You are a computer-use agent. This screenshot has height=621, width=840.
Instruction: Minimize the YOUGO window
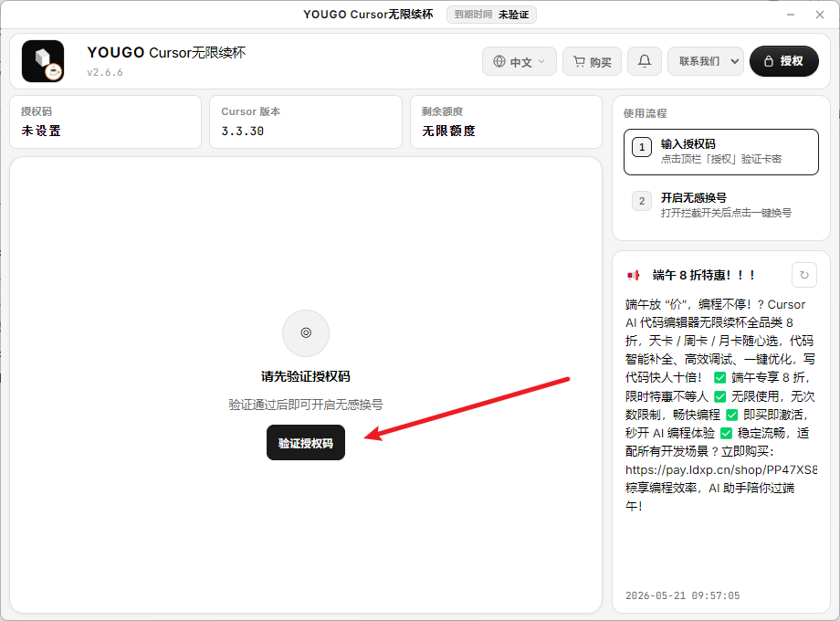coord(791,15)
